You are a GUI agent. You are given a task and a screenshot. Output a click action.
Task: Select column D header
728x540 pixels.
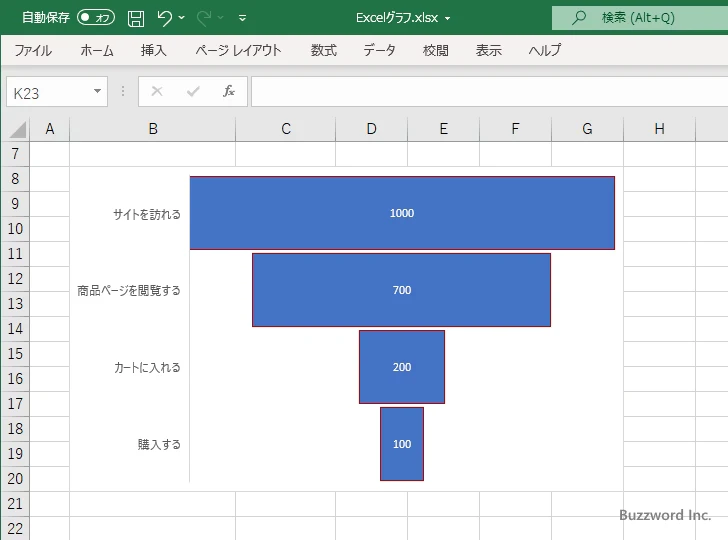(371, 129)
